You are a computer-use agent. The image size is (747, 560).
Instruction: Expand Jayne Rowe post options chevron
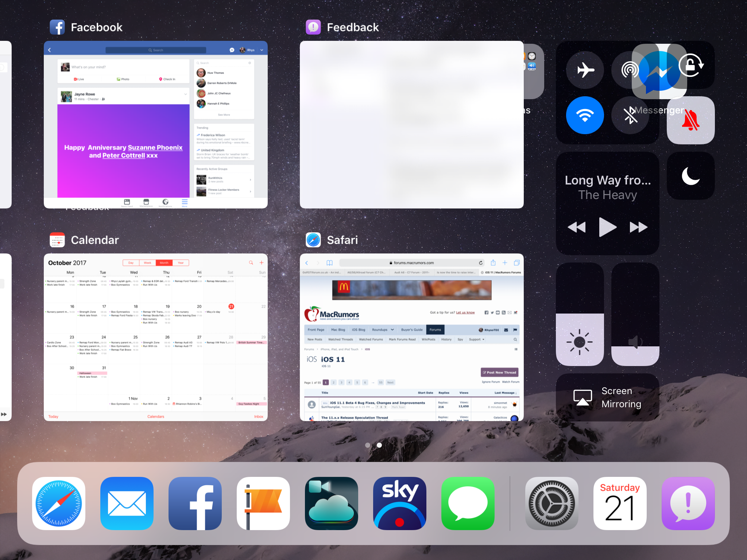tap(185, 94)
